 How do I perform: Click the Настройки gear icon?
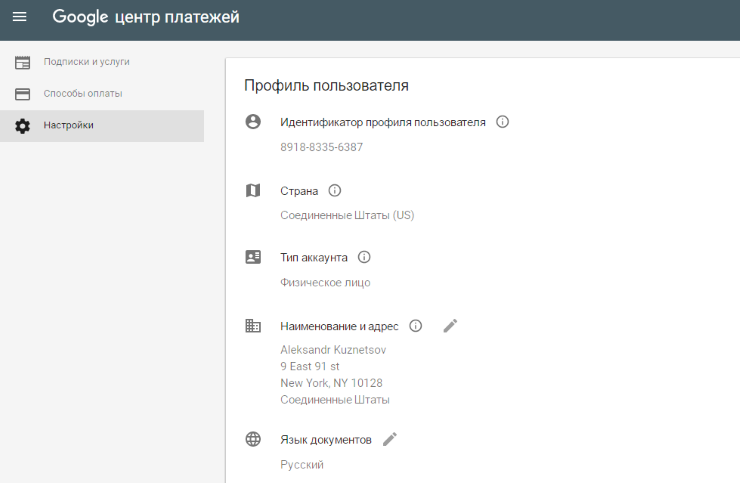pos(22,126)
